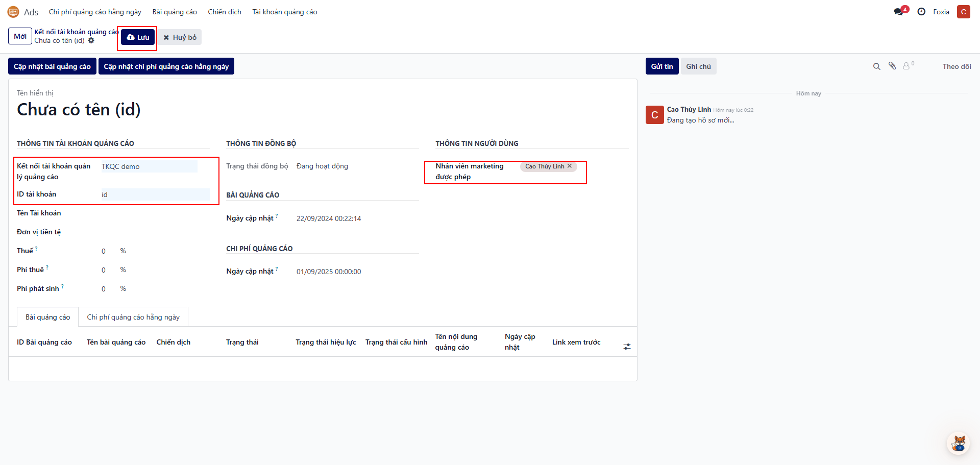Screen dimensions: 980x465
Task: Open the conversations chat icon with badge
Action: [x=899, y=12]
